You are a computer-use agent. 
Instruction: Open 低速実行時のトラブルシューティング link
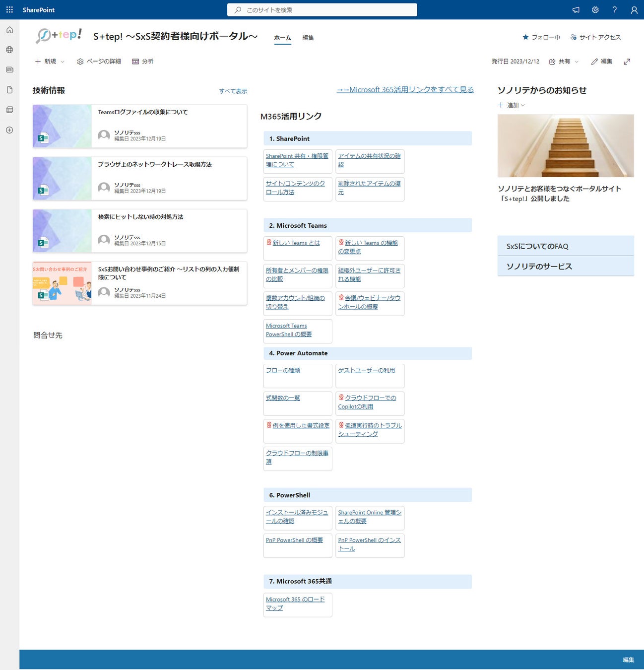tap(370, 429)
